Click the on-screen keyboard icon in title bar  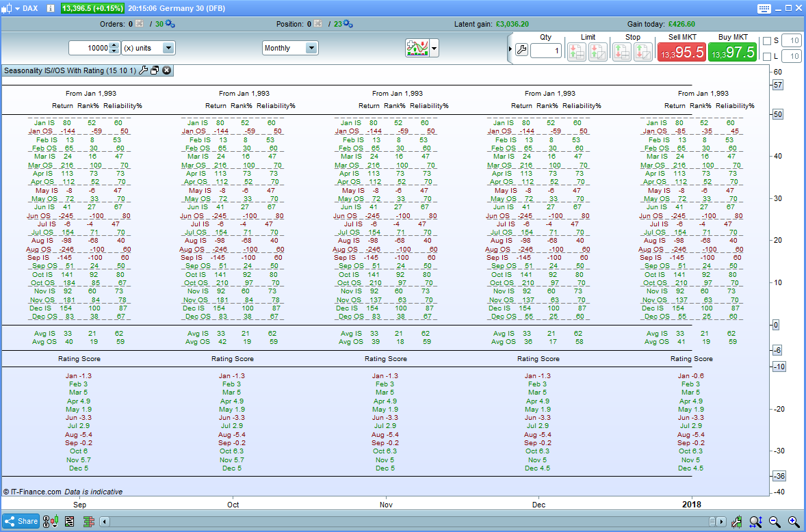pyautogui.click(x=765, y=8)
